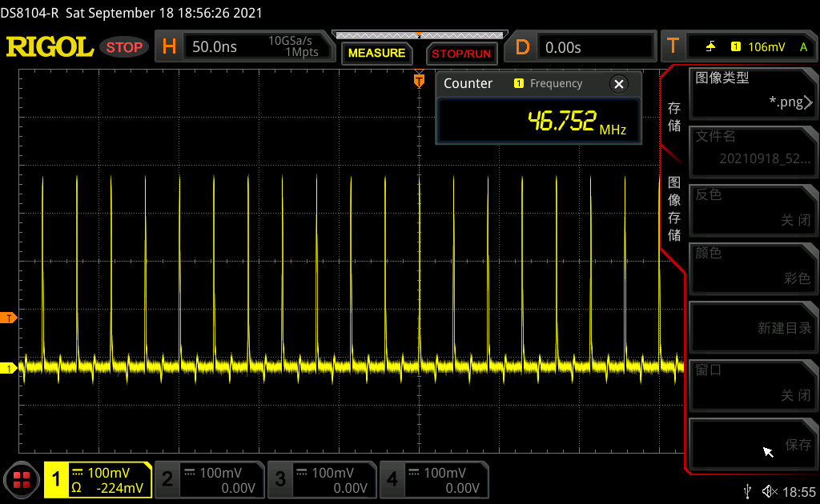This screenshot has width=820, height=504.
Task: Switch to the 存储 storage tab
Action: [674, 117]
